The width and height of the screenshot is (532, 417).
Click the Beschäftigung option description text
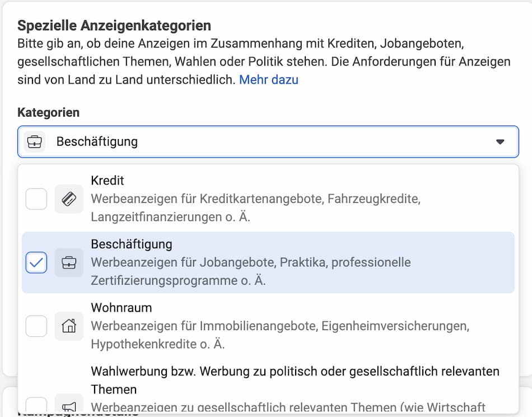click(251, 271)
